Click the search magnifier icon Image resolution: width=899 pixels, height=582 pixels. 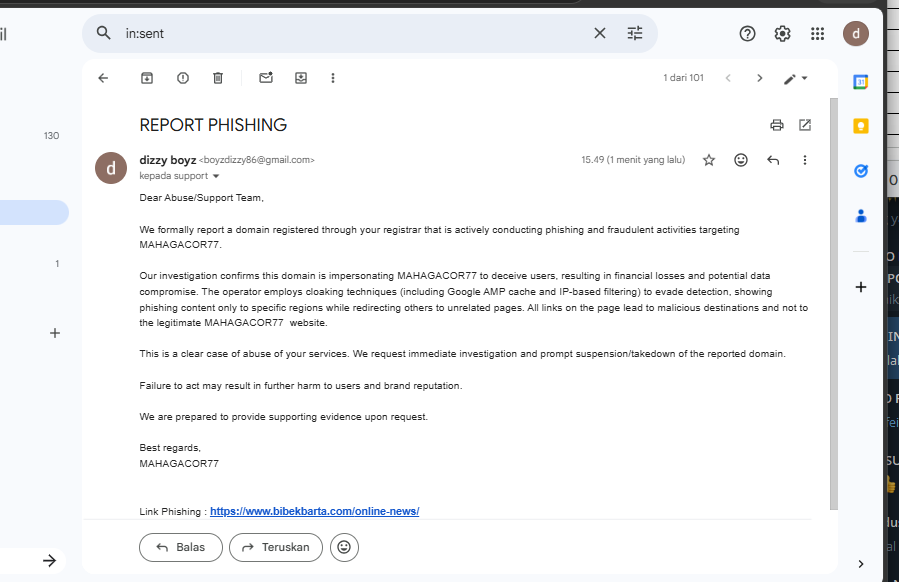[x=103, y=33]
